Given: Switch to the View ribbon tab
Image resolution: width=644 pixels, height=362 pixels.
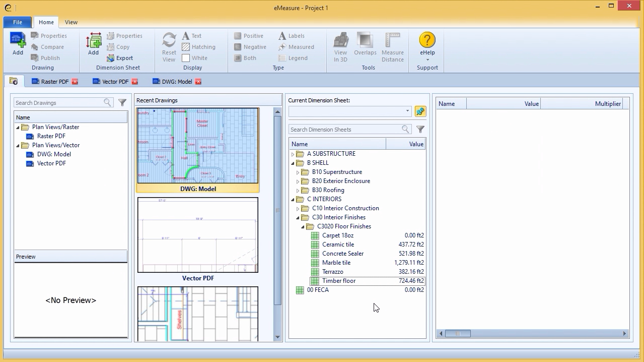Looking at the screenshot, I should [x=71, y=22].
